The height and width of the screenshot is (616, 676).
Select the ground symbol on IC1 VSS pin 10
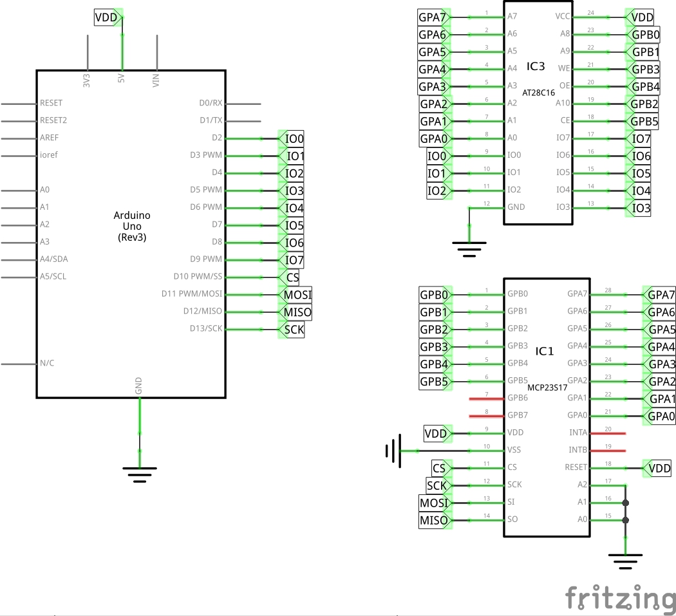click(393, 451)
